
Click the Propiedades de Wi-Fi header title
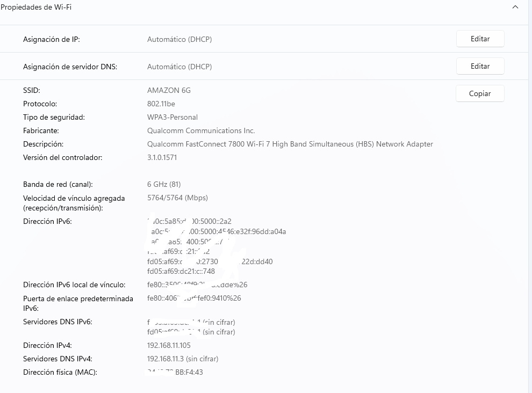(x=36, y=8)
